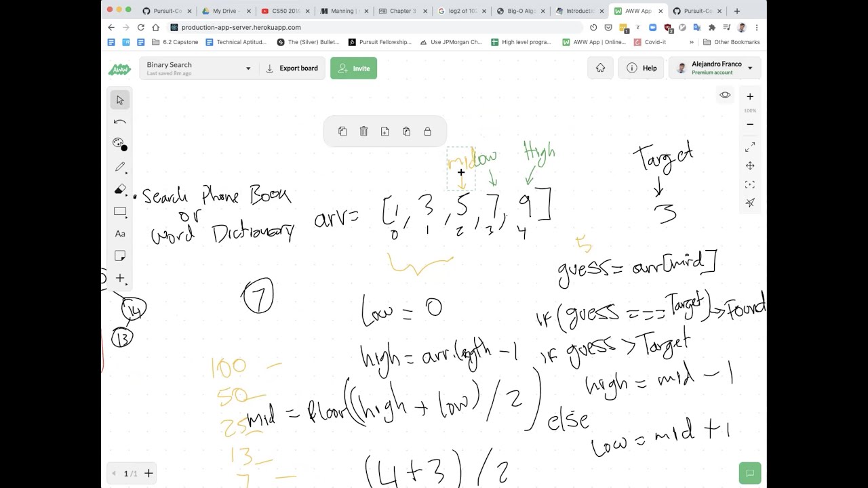Switch to the CS50 2019 browser tab
Image resolution: width=868 pixels, height=488 pixels.
[x=285, y=11]
